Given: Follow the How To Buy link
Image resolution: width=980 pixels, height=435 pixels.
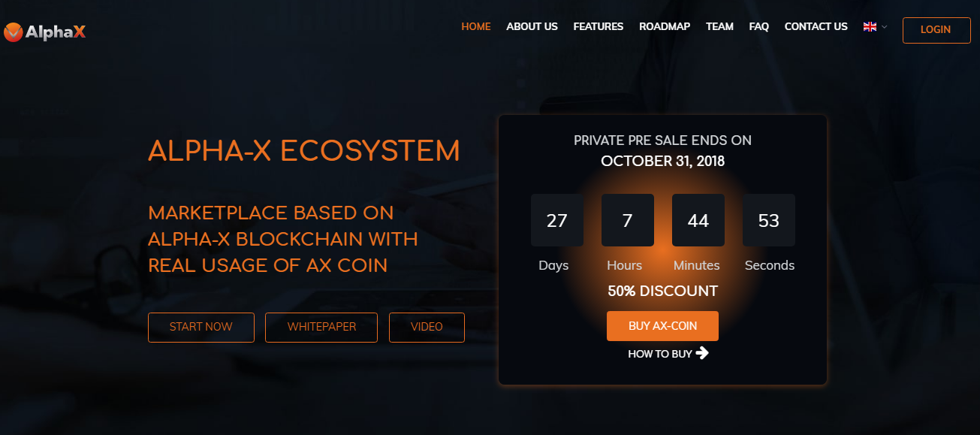Looking at the screenshot, I should pyautogui.click(x=660, y=353).
